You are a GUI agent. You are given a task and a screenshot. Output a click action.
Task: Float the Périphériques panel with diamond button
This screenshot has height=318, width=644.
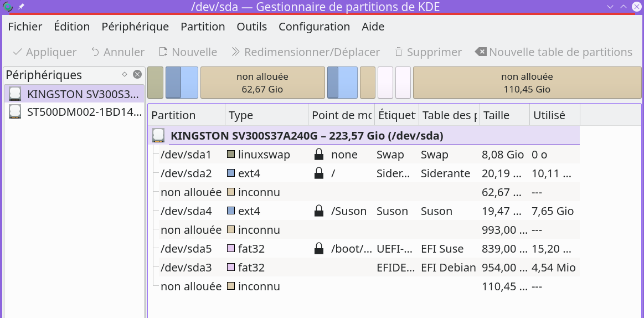point(125,74)
